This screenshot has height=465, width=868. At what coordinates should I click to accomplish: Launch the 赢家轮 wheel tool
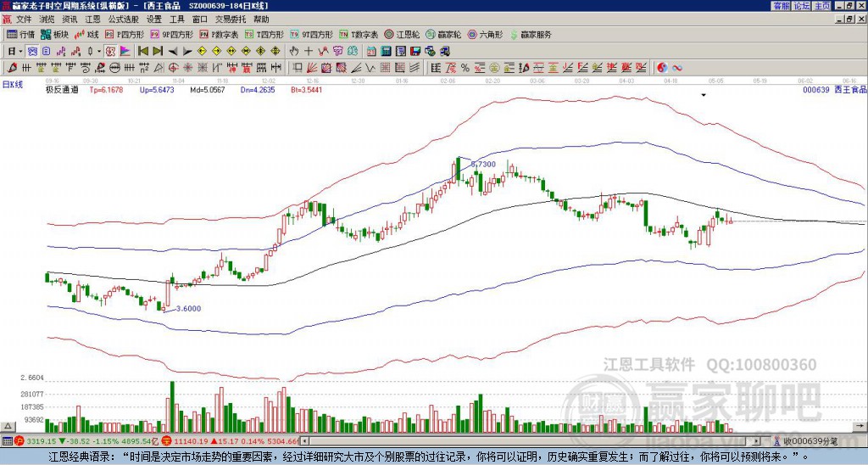[x=443, y=34]
